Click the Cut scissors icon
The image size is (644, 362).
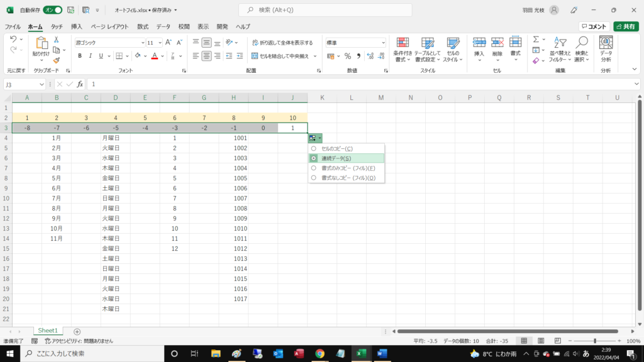point(56,40)
